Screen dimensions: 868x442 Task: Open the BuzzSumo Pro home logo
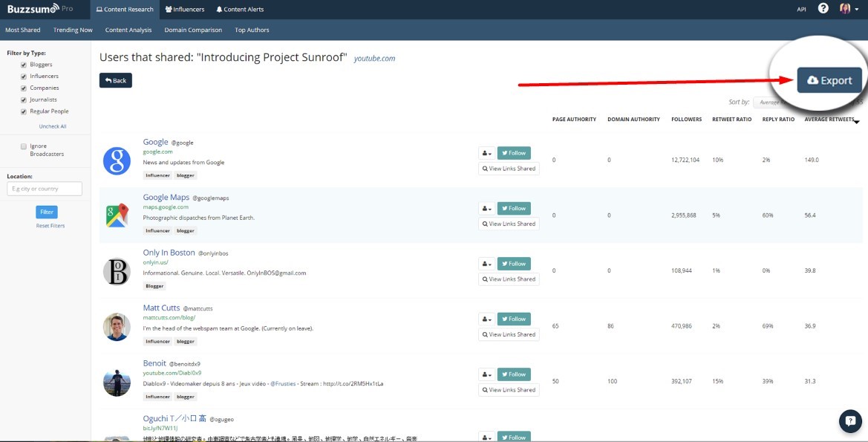(x=40, y=10)
